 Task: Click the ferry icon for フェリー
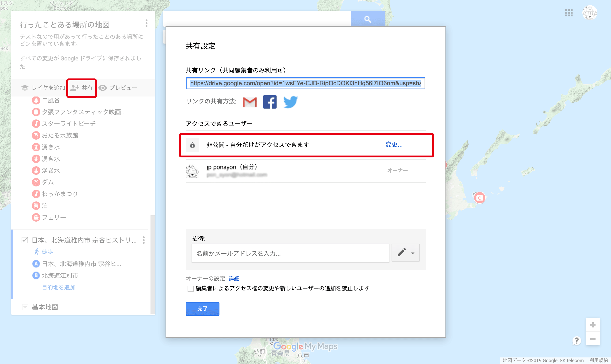(36, 217)
